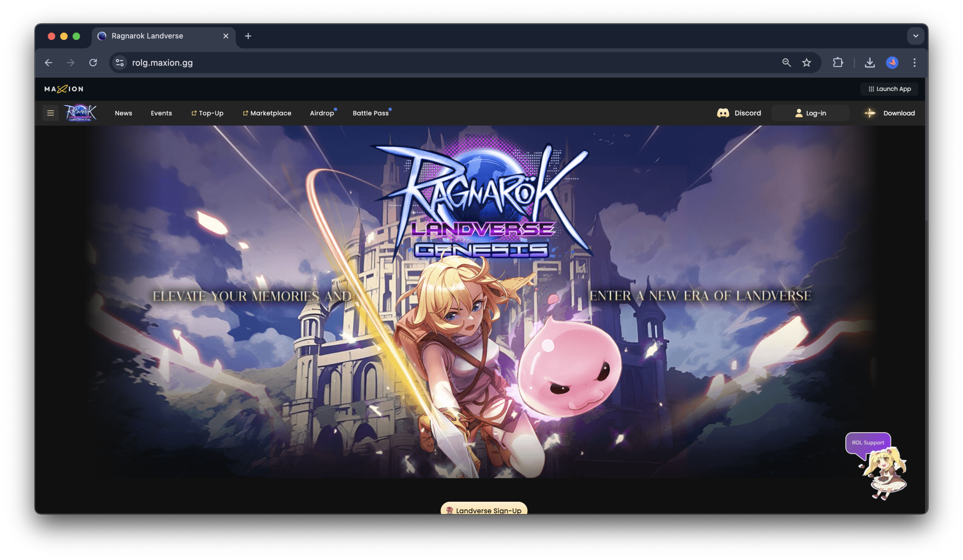Open browser downloads tray icon

pos(870,63)
